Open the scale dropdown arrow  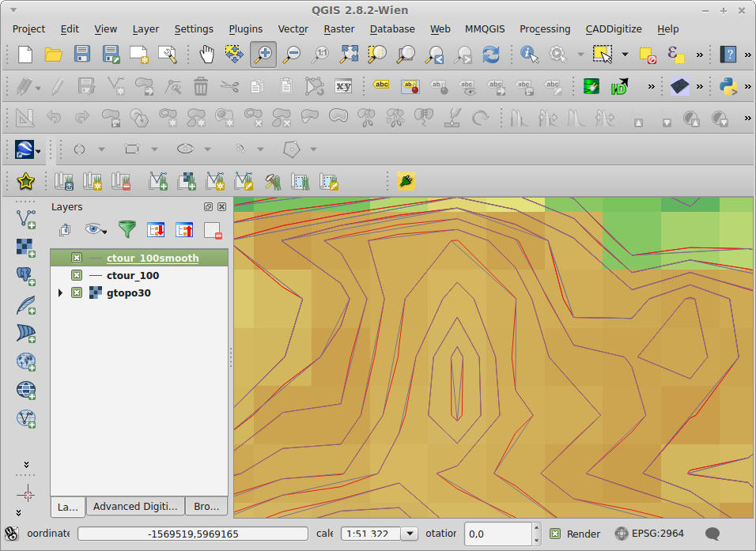[410, 534]
